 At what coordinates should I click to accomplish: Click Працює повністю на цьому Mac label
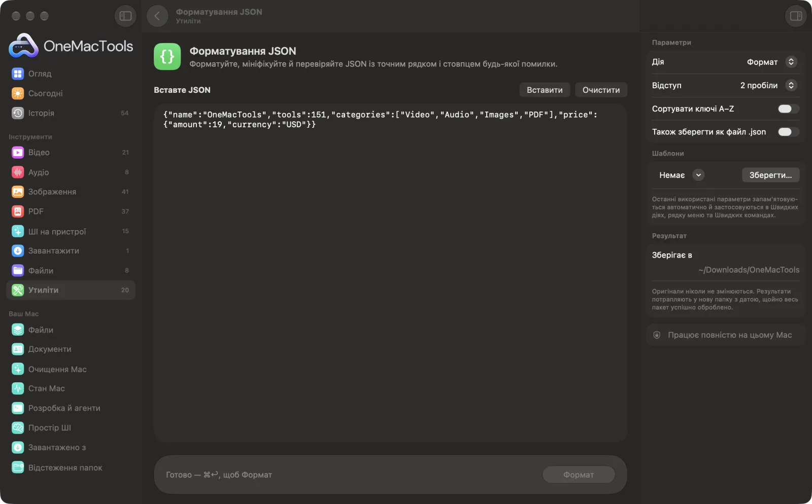tap(730, 335)
